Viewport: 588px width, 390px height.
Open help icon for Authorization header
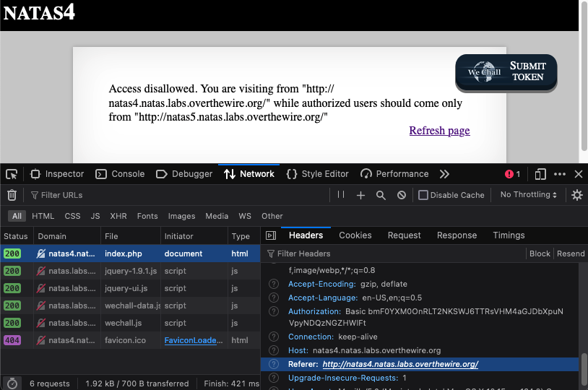(274, 311)
